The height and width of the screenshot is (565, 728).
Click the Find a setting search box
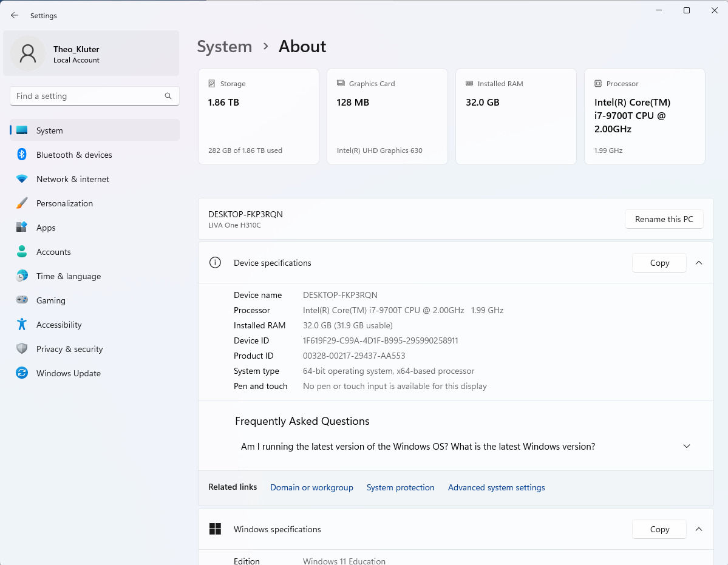tap(95, 96)
